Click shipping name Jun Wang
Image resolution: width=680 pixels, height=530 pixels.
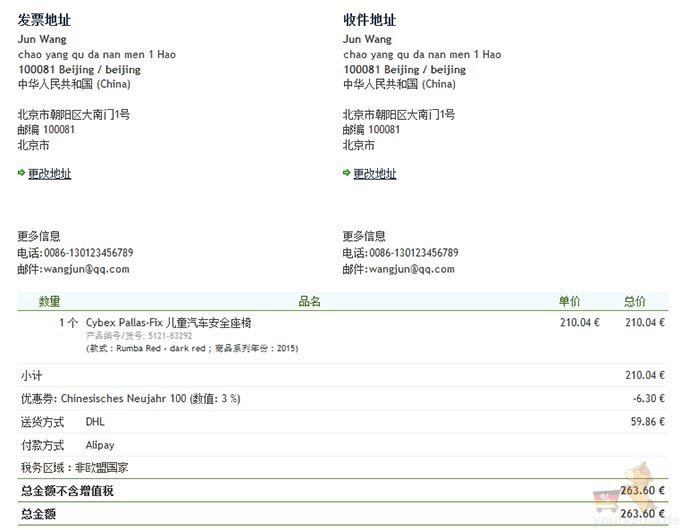coord(367,39)
